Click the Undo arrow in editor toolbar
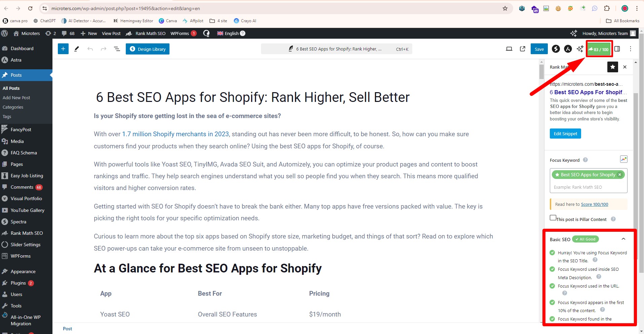 click(x=90, y=49)
